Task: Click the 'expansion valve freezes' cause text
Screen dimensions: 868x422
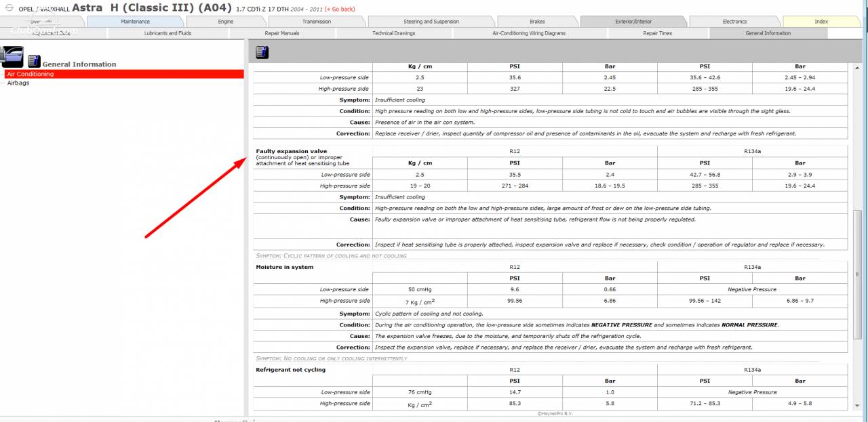Action: [x=507, y=336]
